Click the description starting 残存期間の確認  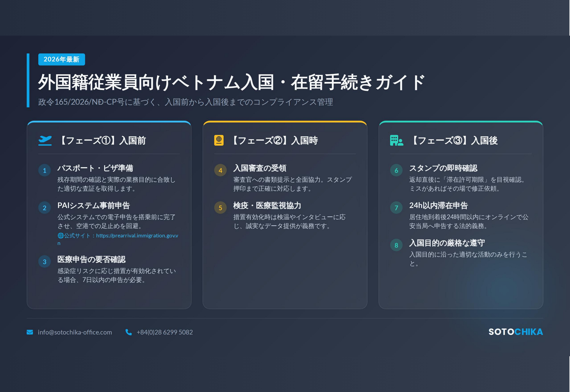click(116, 184)
